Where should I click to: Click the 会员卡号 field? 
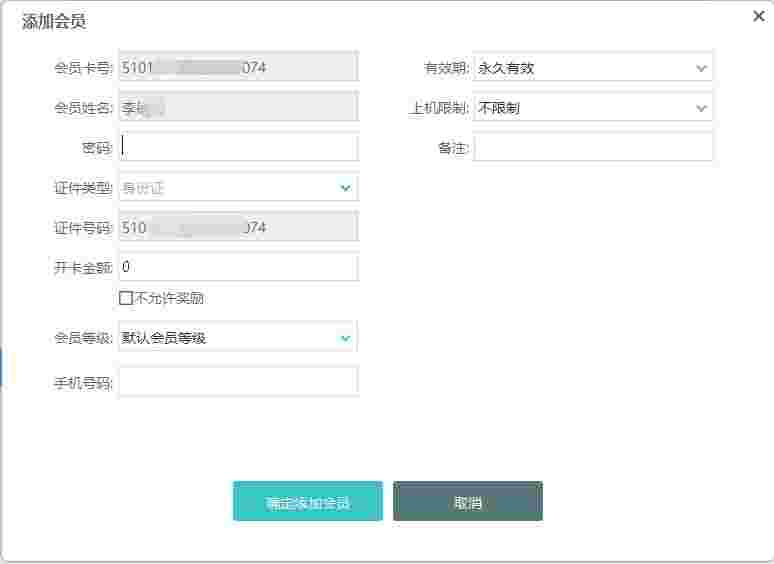(x=238, y=67)
